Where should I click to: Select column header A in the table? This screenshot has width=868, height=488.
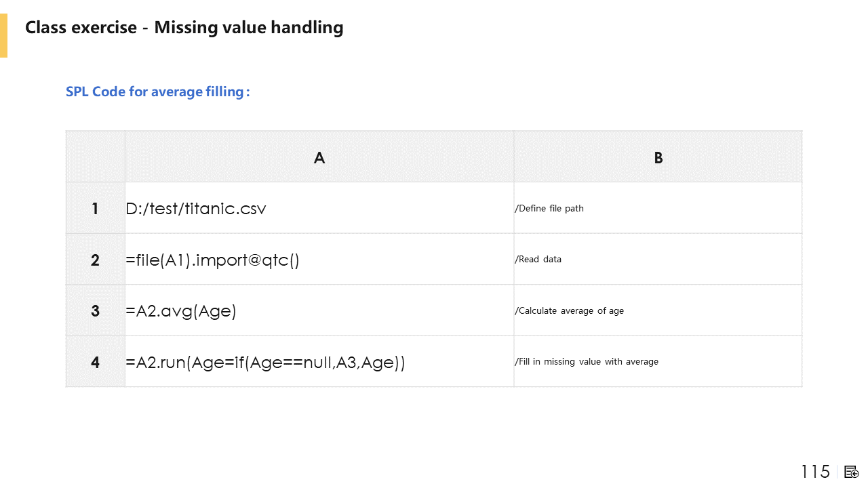click(x=319, y=157)
